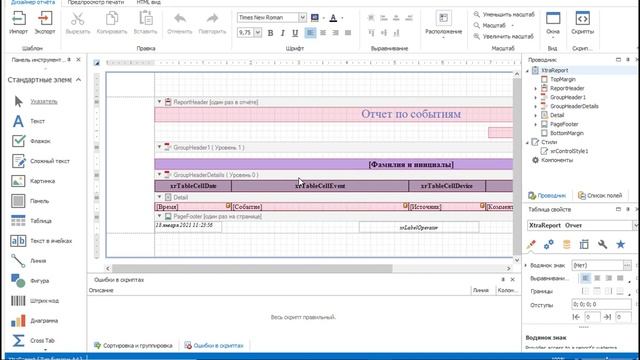640x360 pixels.
Task: Toggle Bold font formatting
Action: point(270,33)
